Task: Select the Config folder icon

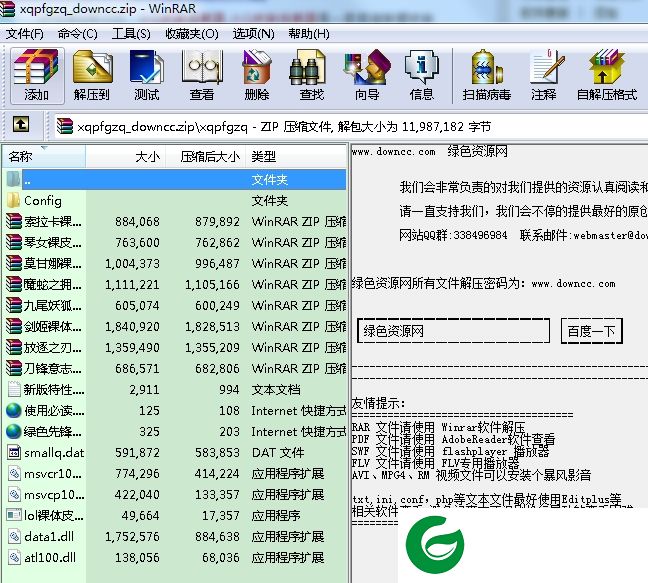Action: click(x=14, y=200)
